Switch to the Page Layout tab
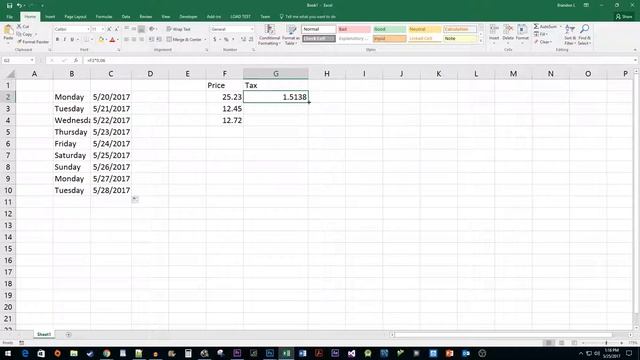 (76, 17)
